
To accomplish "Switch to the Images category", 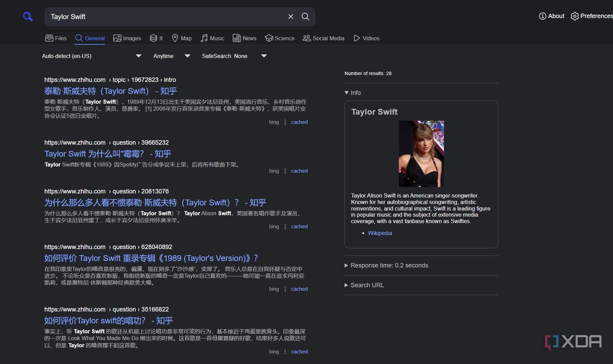I will [x=127, y=38].
